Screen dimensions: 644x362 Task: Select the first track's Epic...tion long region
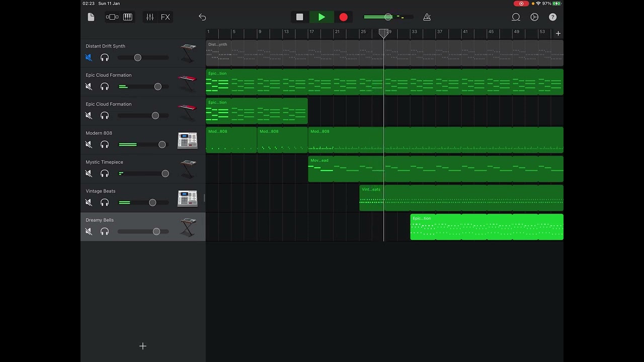pos(384,82)
